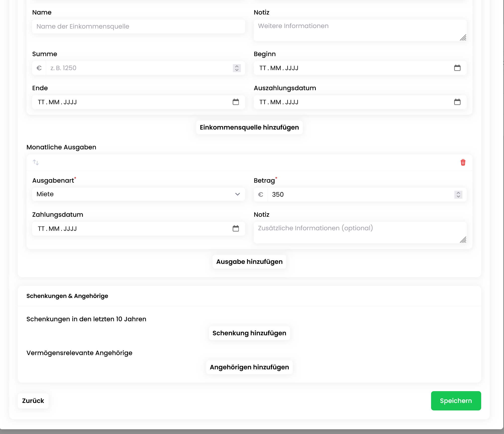Screen dimensions: 504x434
Task: Grab the resize handle of the expense Notiz textarea
Action: point(463,240)
